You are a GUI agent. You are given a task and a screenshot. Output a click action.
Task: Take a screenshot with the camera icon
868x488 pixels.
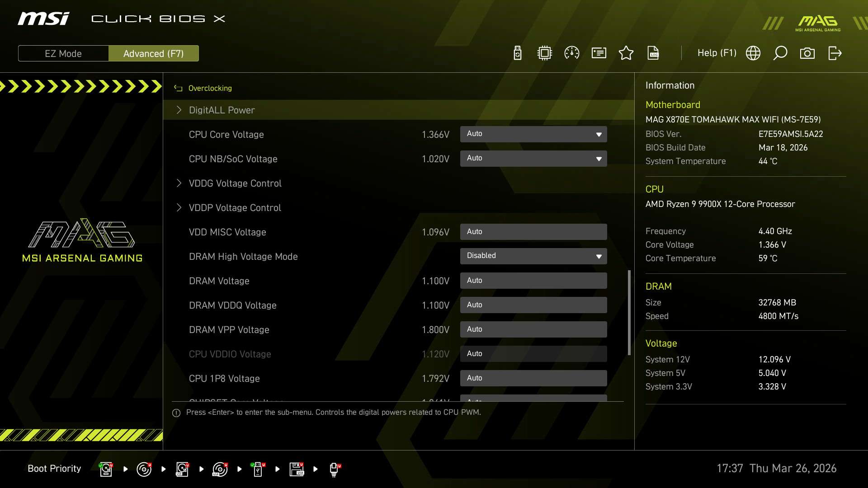(x=808, y=53)
